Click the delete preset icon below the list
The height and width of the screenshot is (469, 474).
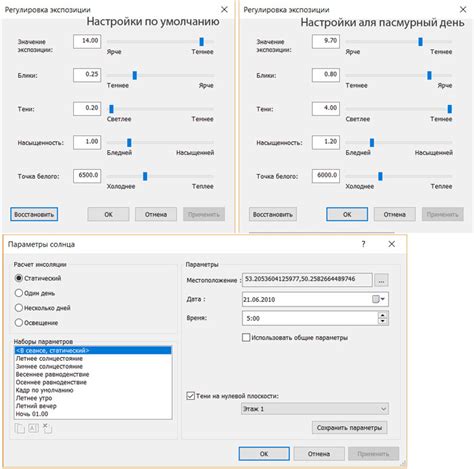pos(47,428)
